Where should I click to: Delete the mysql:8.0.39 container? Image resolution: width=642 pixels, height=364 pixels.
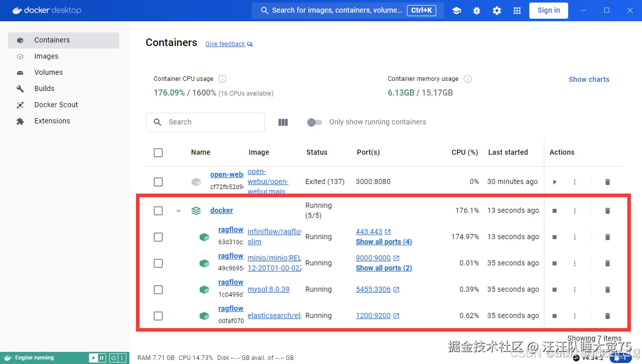tap(608, 290)
